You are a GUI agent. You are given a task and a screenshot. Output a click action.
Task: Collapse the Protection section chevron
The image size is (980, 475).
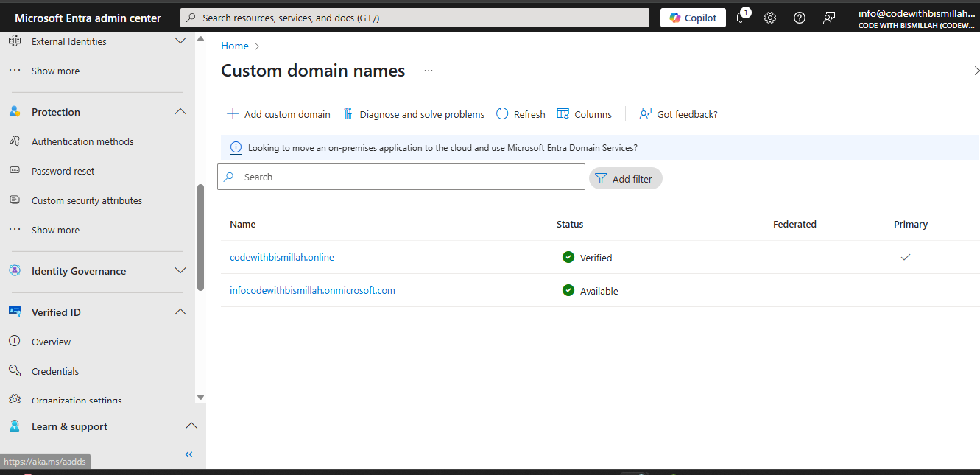(180, 112)
